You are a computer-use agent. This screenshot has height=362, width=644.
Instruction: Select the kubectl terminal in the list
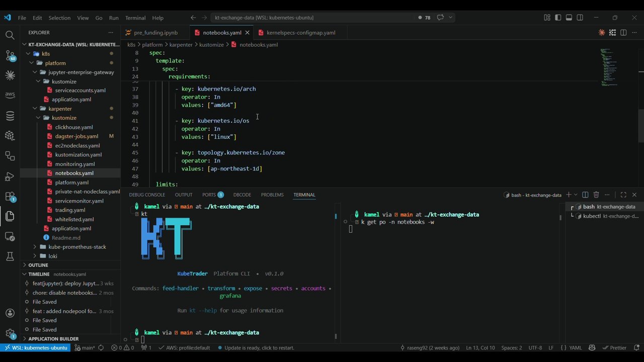click(604, 216)
